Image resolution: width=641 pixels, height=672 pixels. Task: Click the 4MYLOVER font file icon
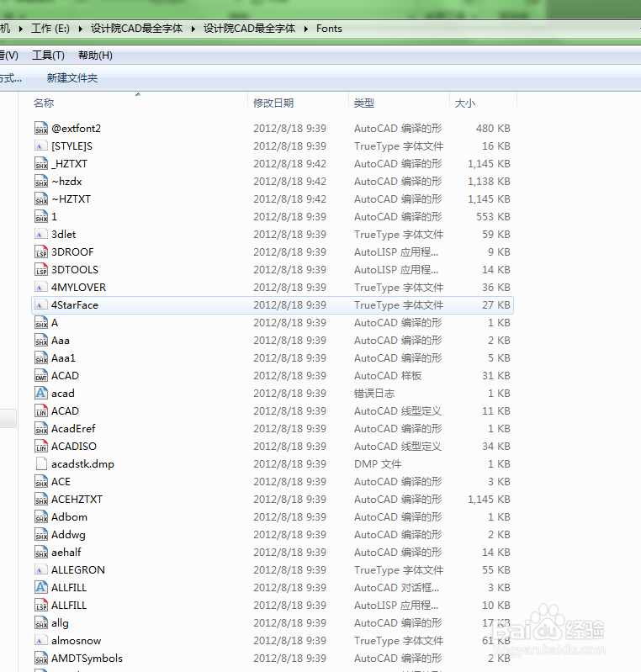click(41, 287)
